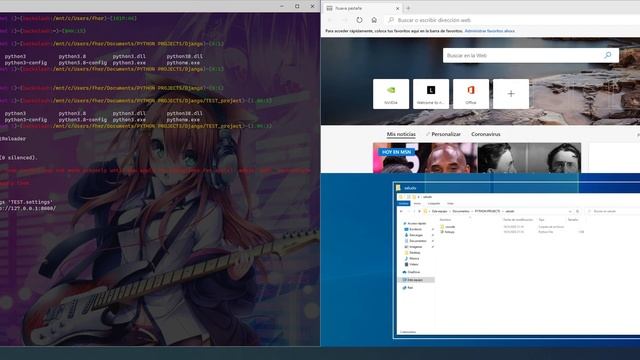Open the NVIDIA quick link tile
The height and width of the screenshot is (360, 640).
coord(391,94)
